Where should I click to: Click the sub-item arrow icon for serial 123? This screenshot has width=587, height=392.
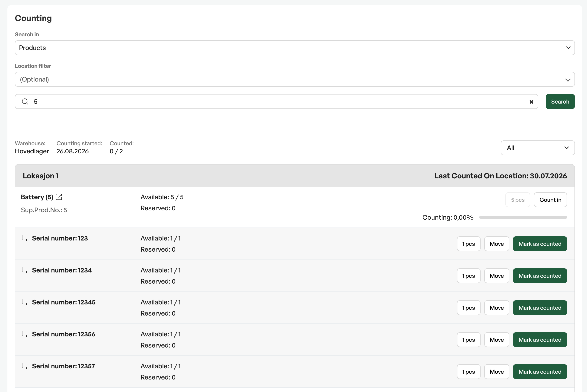tap(24, 238)
